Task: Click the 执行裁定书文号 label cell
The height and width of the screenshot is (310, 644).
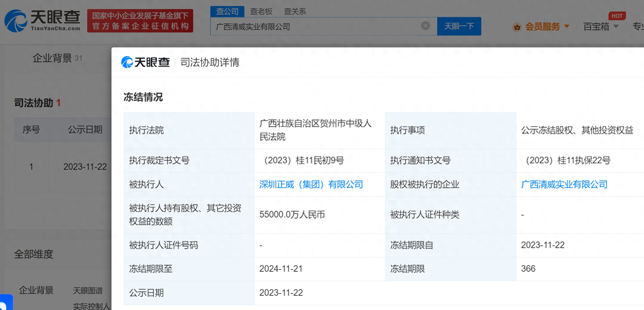Action: tap(189, 160)
